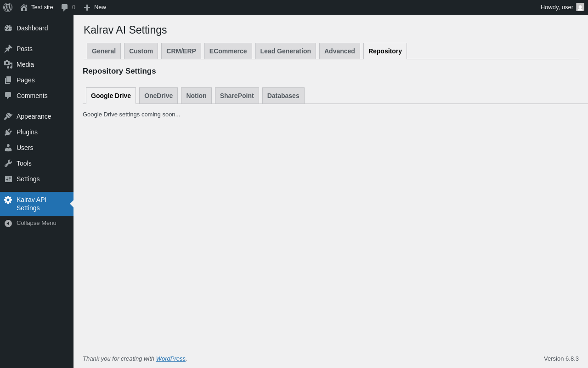Go to Users menu label
Viewport: 588px width, 368px height.
tap(25, 148)
